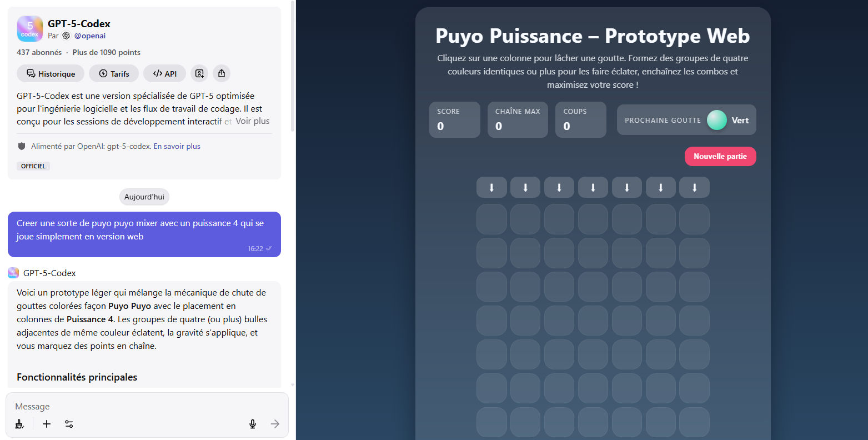Expand description with Voir plus
The image size is (868, 440).
pyautogui.click(x=253, y=121)
